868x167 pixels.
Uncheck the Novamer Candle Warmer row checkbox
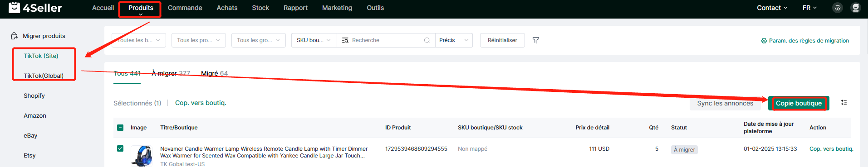point(120,148)
